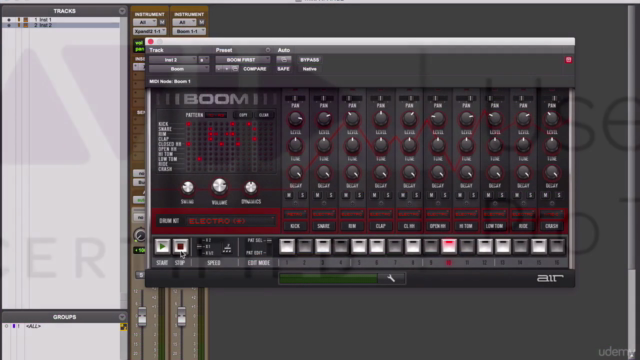Open the BOOM FIRST preset dropdown
Screen dimensions: 640x360
click(x=243, y=60)
